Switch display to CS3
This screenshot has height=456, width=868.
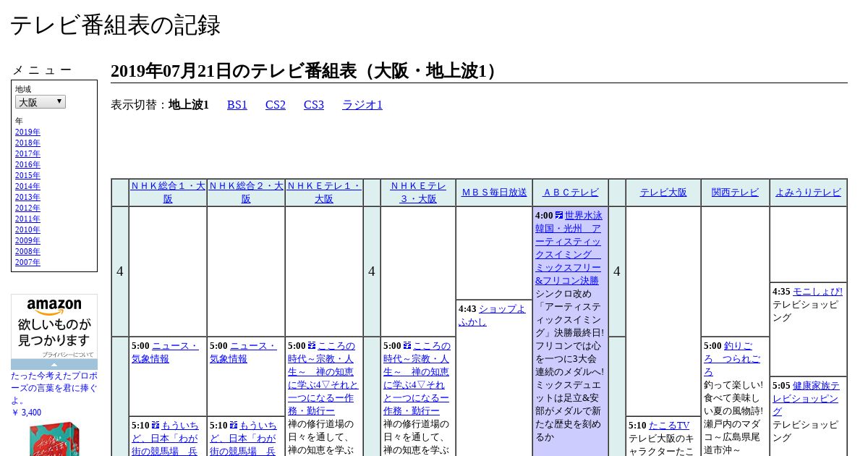[x=314, y=105]
